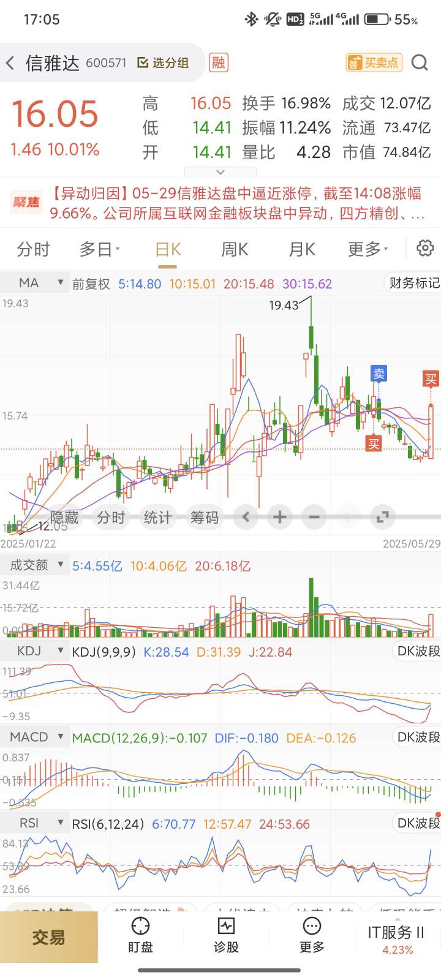This screenshot has width=441, height=980.
Task: Tap the MACD DIF:-0.180 value
Action: coord(246,738)
